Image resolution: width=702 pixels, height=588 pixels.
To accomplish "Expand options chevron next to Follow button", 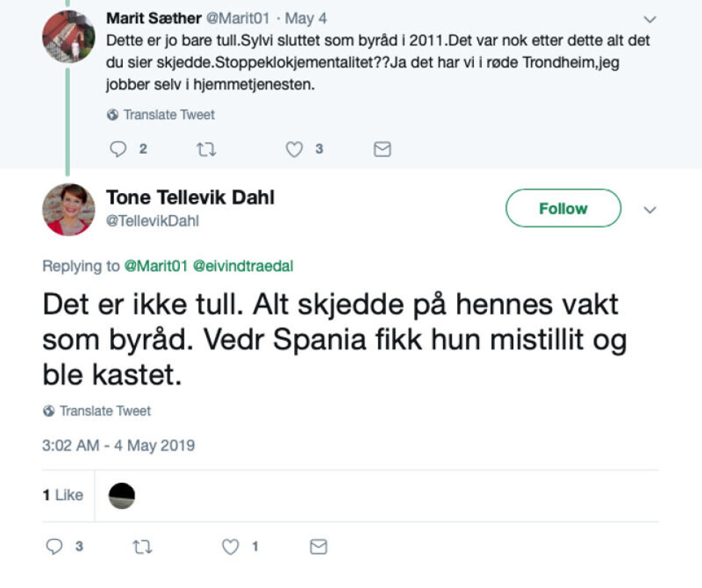I will pyautogui.click(x=649, y=210).
